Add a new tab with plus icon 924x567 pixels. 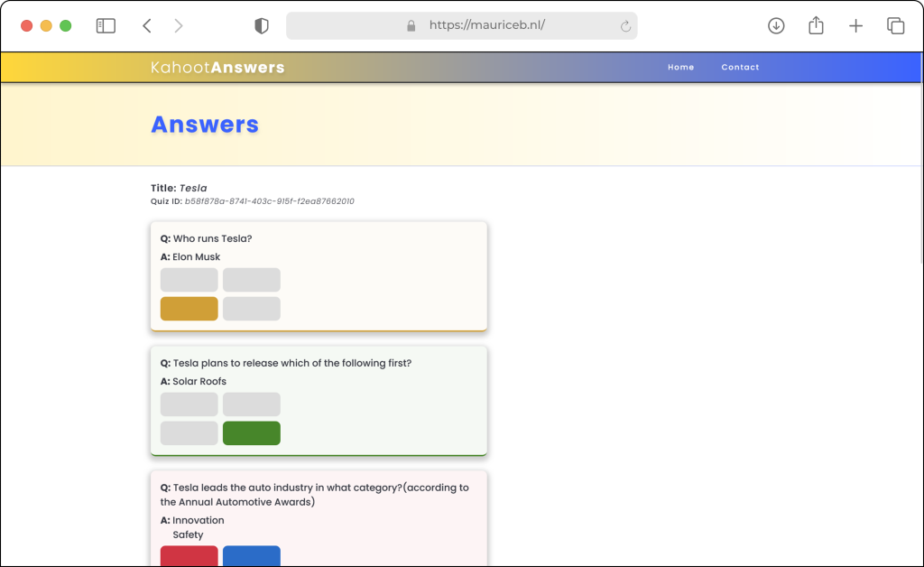click(x=855, y=26)
